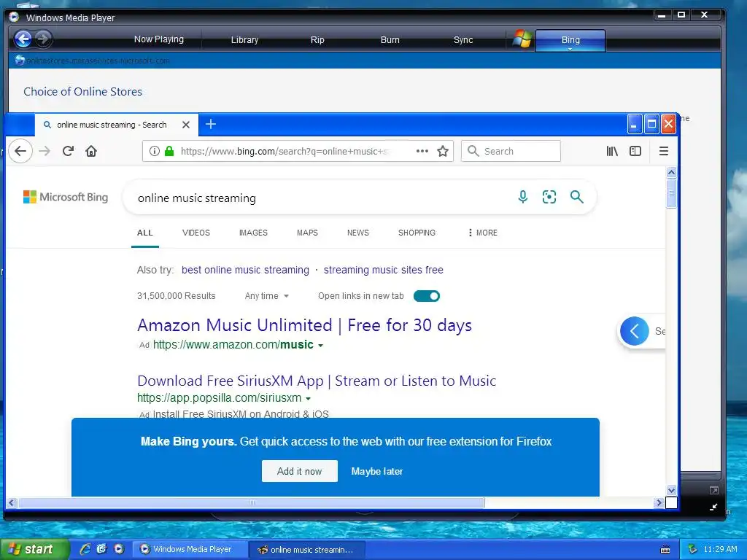The width and height of the screenshot is (747, 560).
Task: Open the Library tab in Media Player
Action: [244, 40]
